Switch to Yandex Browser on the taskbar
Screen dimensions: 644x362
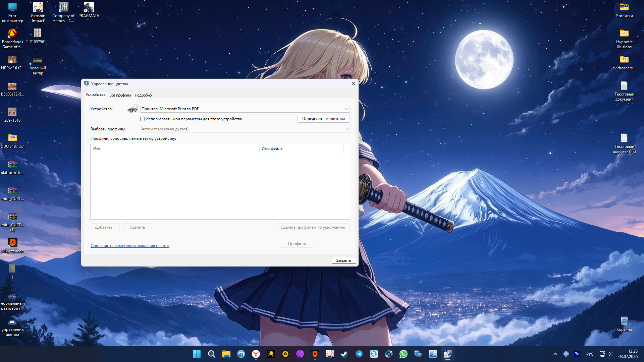tap(256, 354)
